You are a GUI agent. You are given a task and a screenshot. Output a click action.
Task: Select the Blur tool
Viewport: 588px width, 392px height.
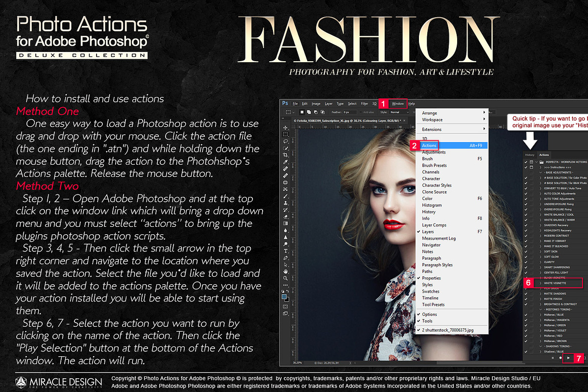coord(285,230)
